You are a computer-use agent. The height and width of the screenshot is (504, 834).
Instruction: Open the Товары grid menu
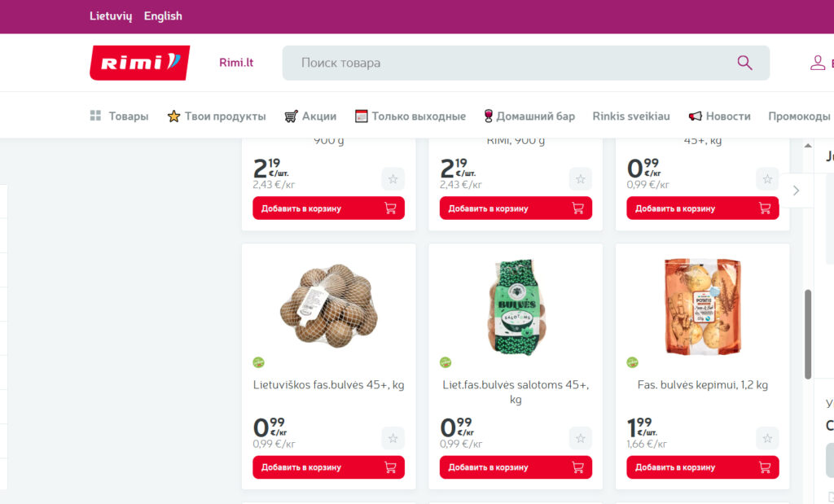119,116
